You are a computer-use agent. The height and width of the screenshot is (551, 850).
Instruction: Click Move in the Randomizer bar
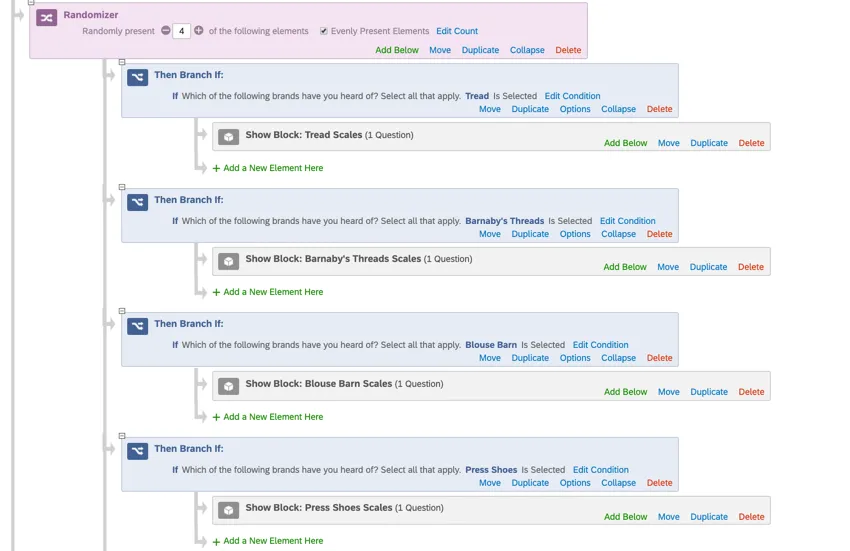coord(440,50)
